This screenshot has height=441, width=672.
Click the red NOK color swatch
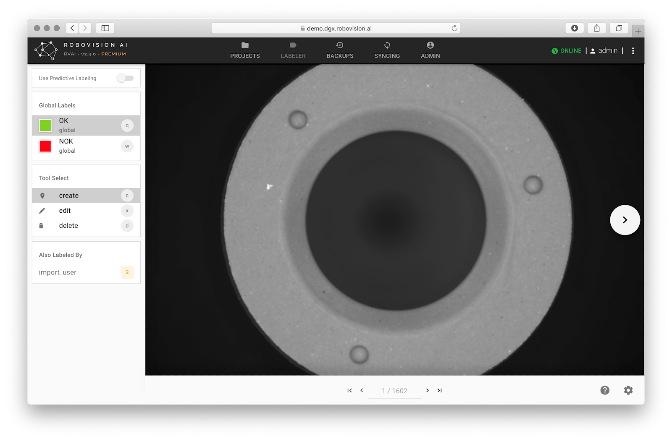point(45,147)
